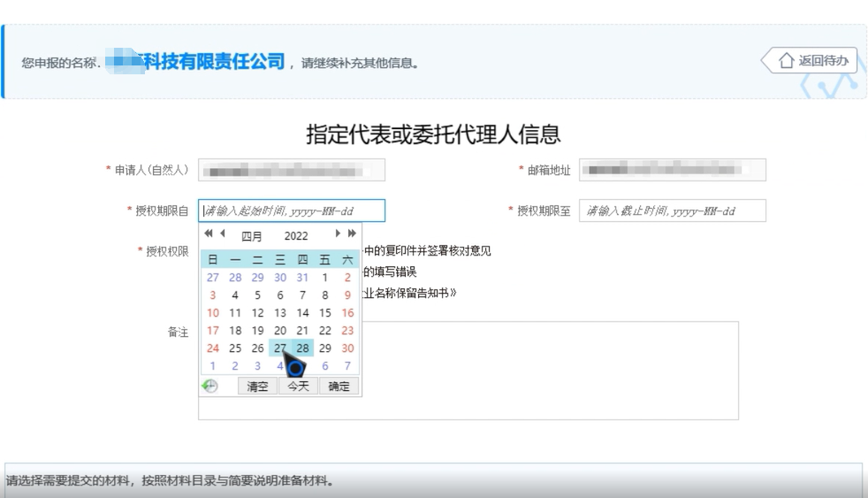Select April 28 in the calendar
Image resolution: width=868 pixels, height=498 pixels.
click(302, 349)
